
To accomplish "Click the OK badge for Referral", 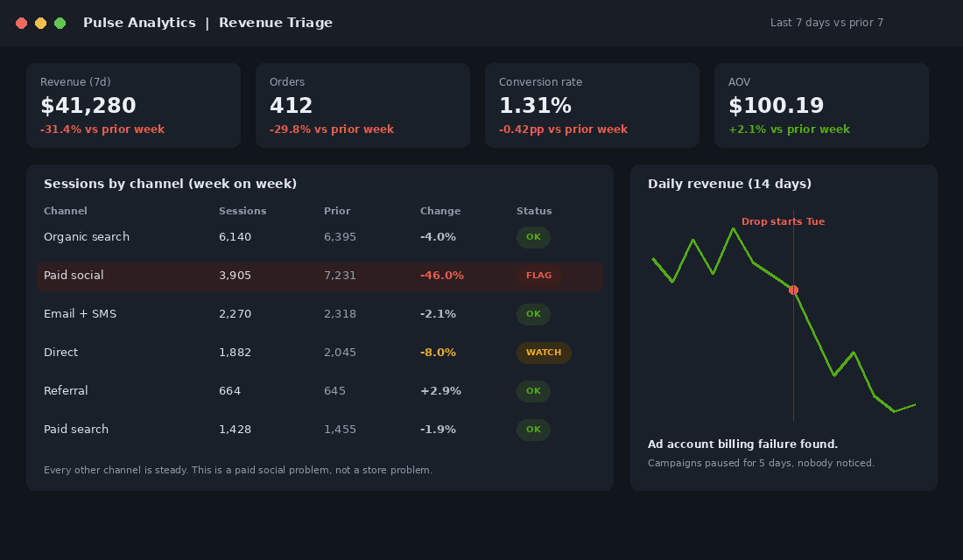I will [533, 391].
